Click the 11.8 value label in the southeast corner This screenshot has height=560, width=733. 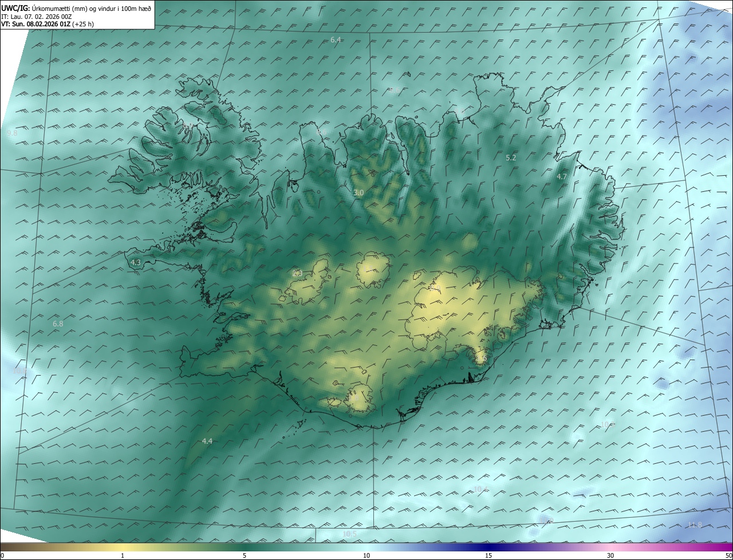click(x=695, y=525)
